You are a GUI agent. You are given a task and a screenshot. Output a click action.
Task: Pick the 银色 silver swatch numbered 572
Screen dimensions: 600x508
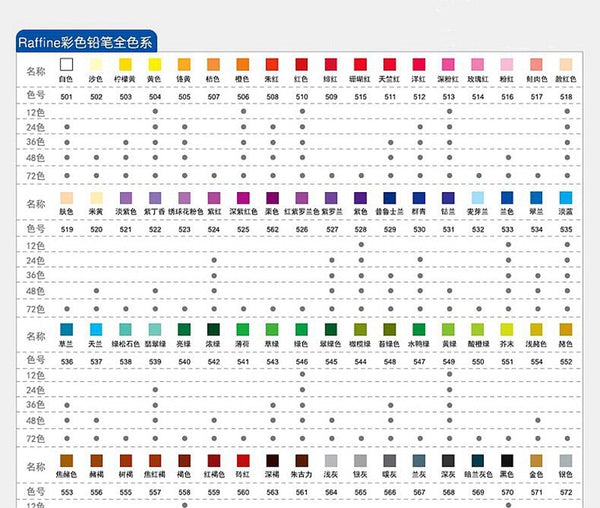point(566,459)
